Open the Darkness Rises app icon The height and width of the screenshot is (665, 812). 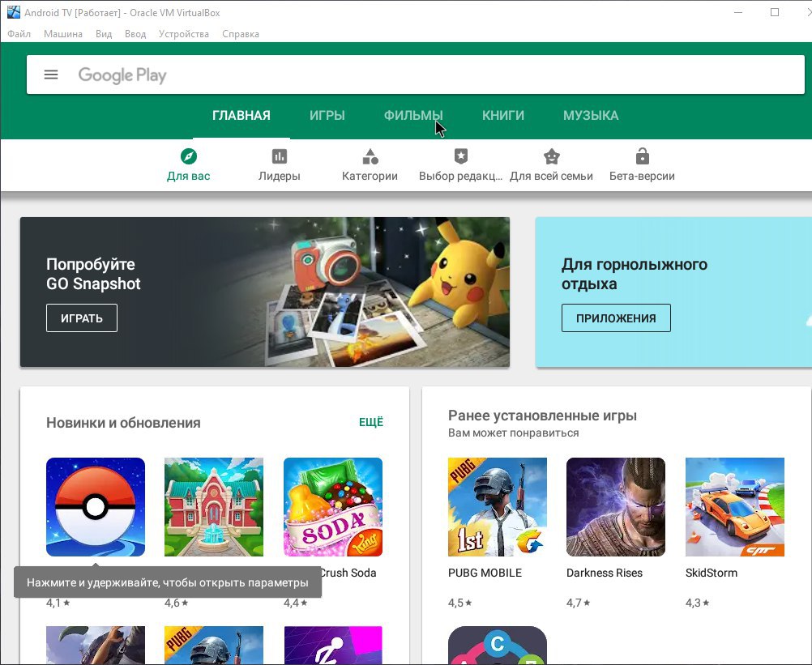pyautogui.click(x=616, y=506)
